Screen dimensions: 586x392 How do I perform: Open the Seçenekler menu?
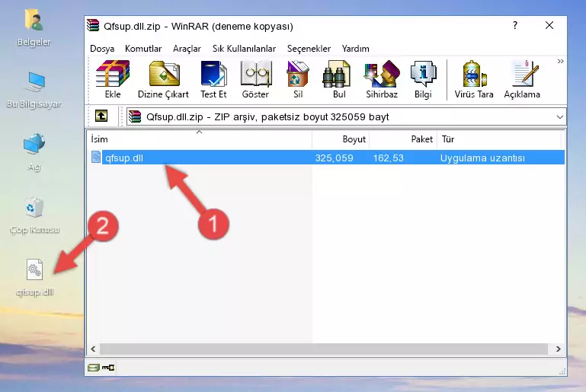309,49
